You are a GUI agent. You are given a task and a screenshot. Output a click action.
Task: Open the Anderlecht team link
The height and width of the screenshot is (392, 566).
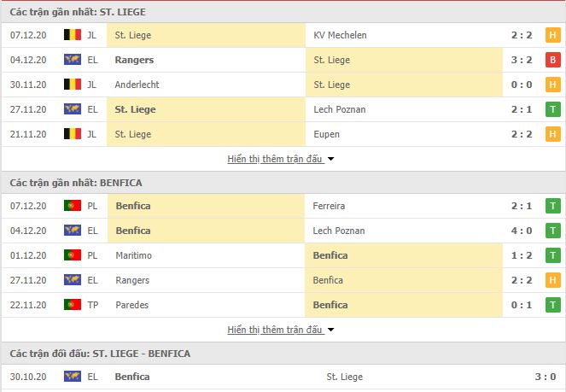click(x=137, y=85)
